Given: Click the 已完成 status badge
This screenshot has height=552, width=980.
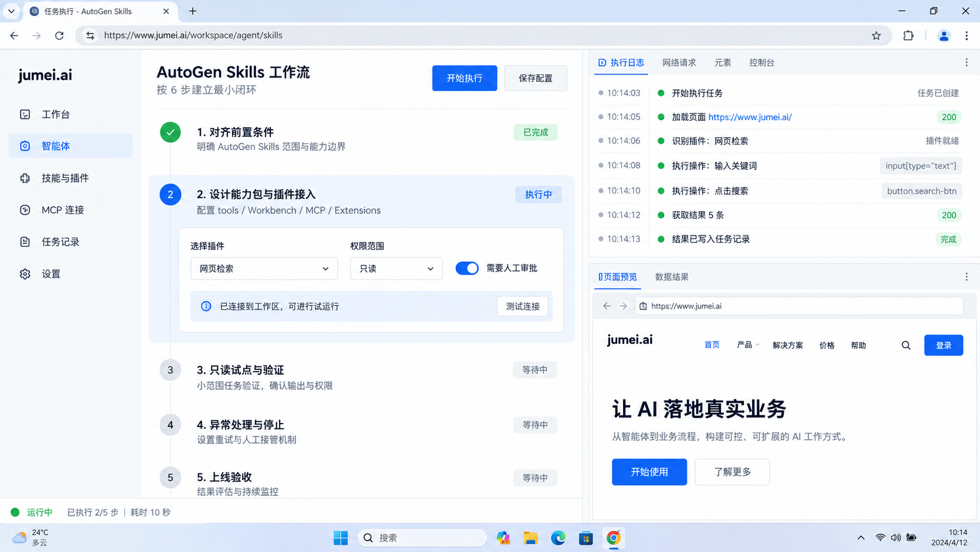Looking at the screenshot, I should (x=536, y=133).
